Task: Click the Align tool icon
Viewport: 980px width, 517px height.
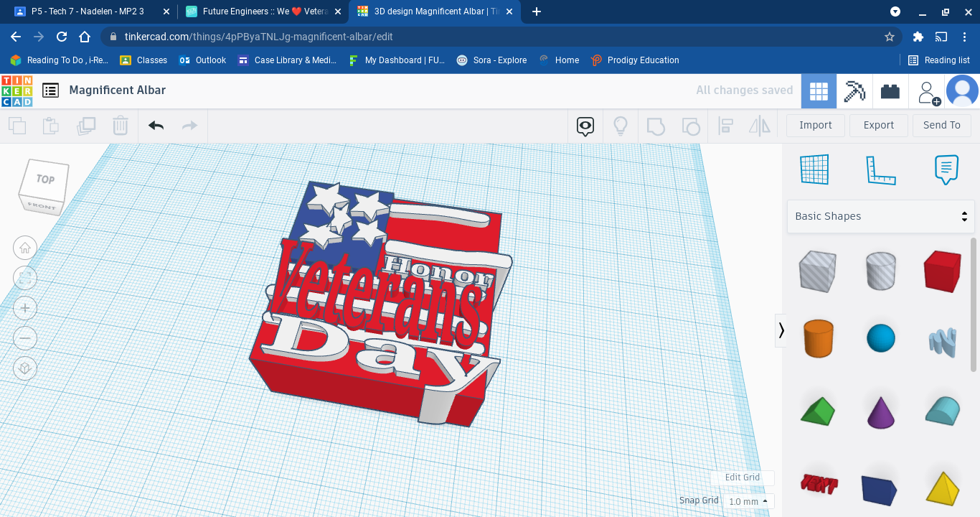Action: [725, 126]
